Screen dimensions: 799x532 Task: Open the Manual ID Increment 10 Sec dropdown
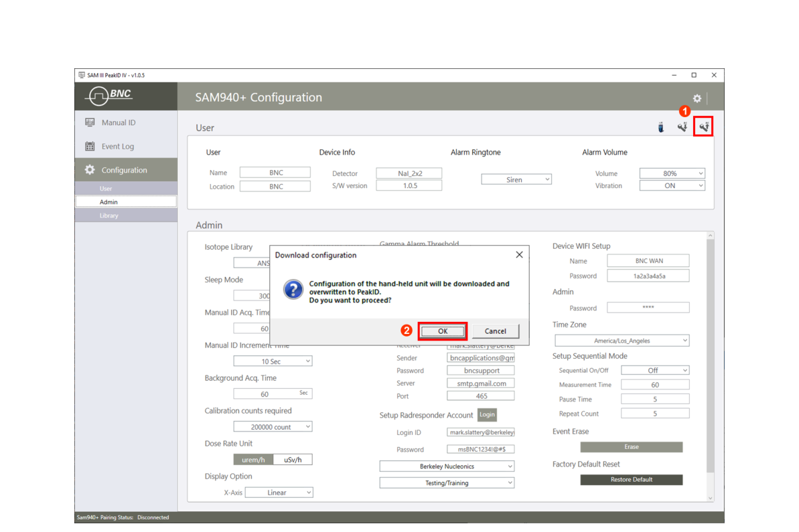tap(273, 361)
